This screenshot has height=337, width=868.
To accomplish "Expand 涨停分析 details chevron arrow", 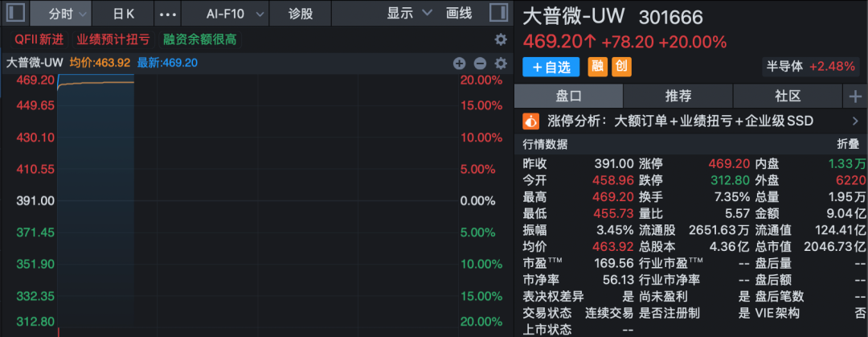I will pos(856,121).
